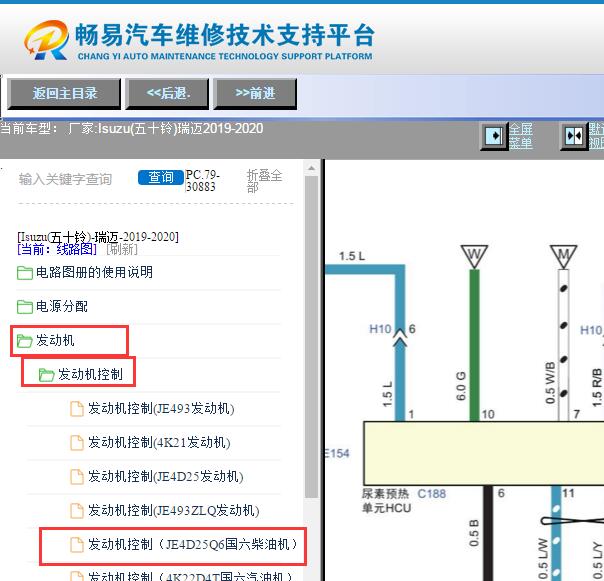The image size is (604, 581).
Task: Click the E154 label in diagram
Action: pos(337,453)
